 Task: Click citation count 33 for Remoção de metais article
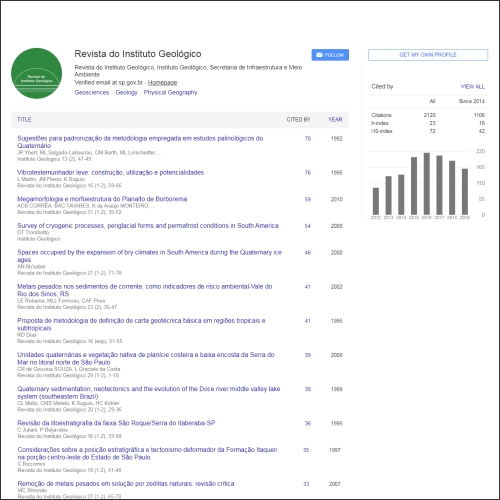(x=306, y=484)
